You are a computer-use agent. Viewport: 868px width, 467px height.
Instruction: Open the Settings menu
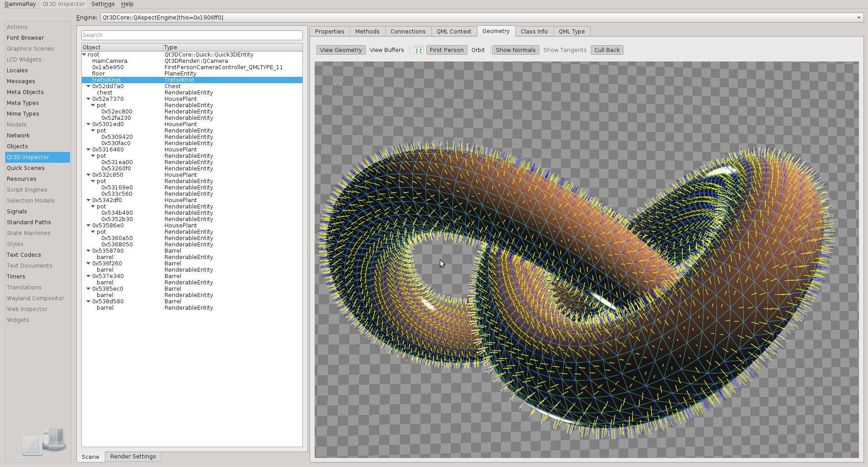pos(103,4)
